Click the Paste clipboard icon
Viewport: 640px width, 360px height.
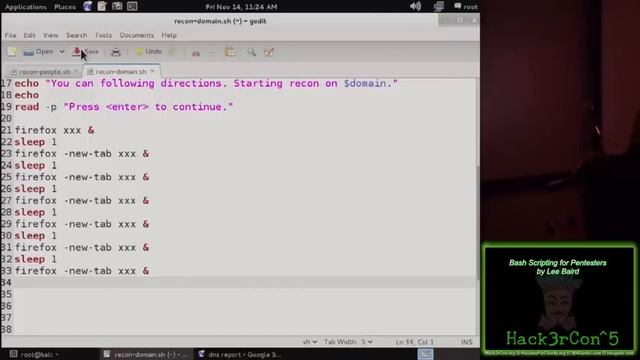point(230,52)
